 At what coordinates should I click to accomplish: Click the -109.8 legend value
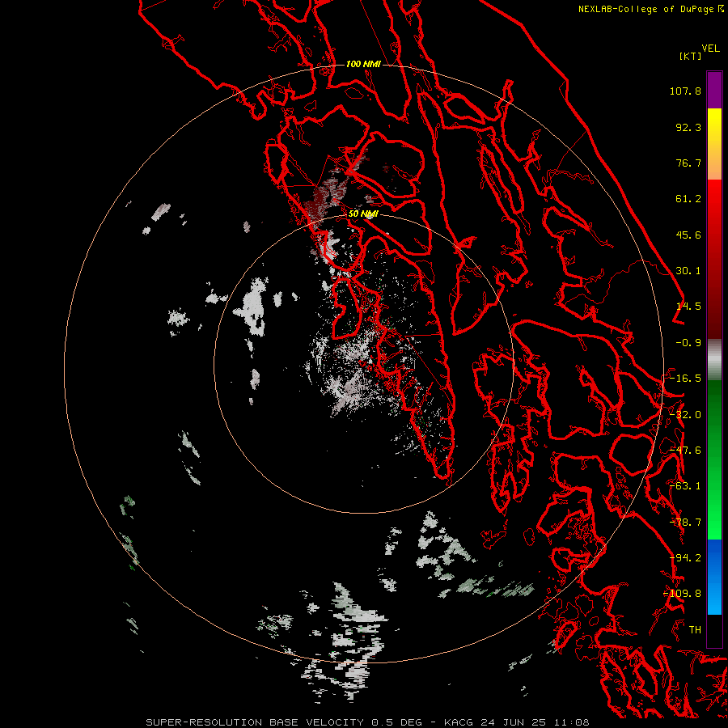pos(683,594)
